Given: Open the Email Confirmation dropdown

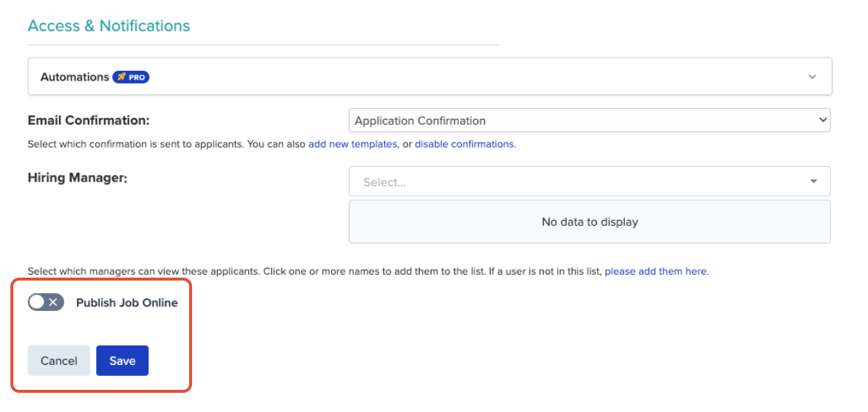Looking at the screenshot, I should point(589,120).
